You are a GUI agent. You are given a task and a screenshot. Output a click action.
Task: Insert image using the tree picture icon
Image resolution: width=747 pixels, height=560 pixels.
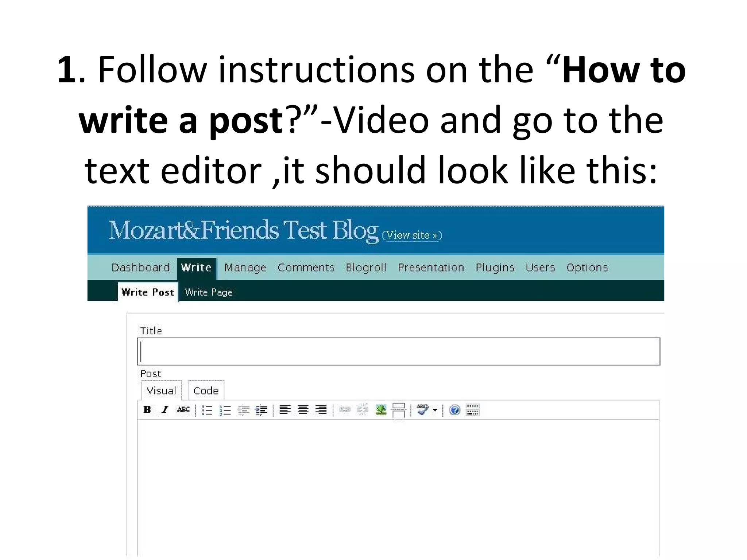[x=381, y=410]
